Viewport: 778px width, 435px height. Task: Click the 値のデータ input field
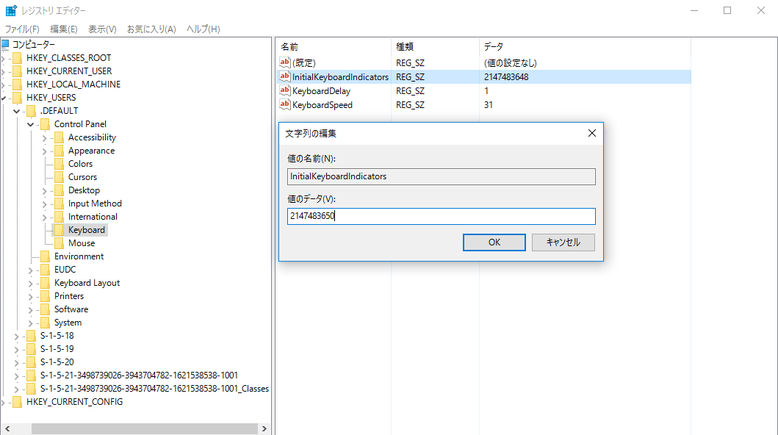pyautogui.click(x=441, y=216)
